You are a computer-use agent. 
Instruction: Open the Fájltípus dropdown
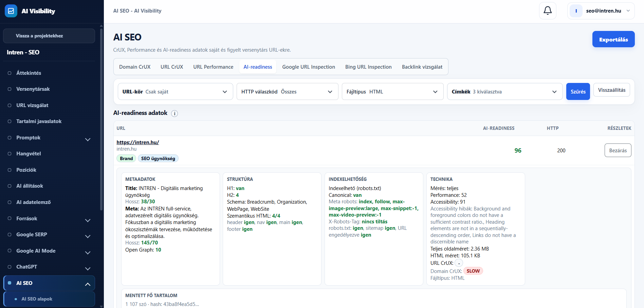click(x=393, y=91)
